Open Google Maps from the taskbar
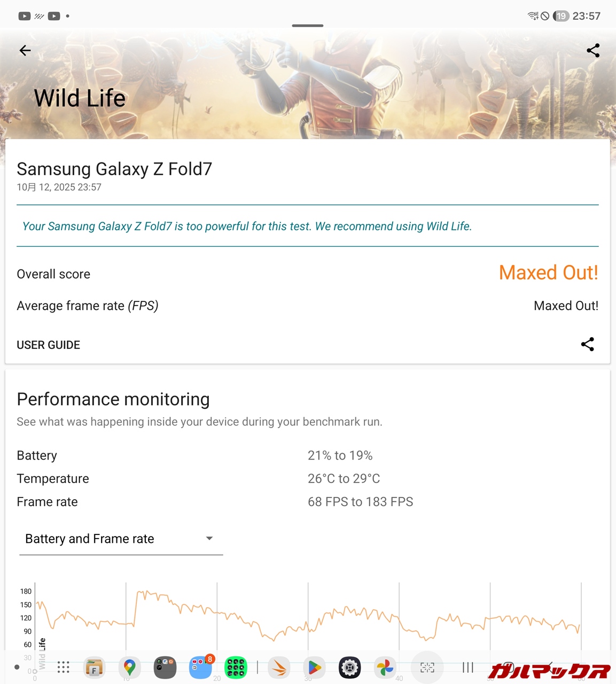The image size is (616, 684). click(x=129, y=667)
